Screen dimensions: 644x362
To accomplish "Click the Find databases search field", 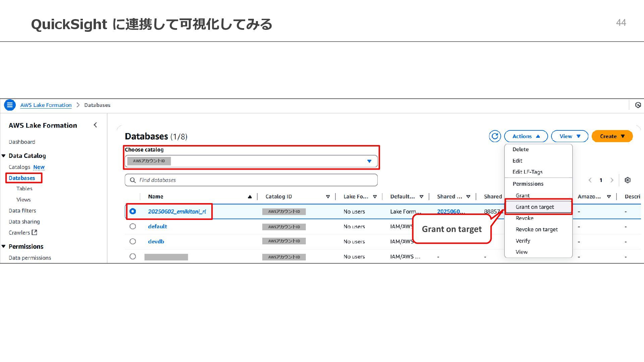I will coord(251,180).
